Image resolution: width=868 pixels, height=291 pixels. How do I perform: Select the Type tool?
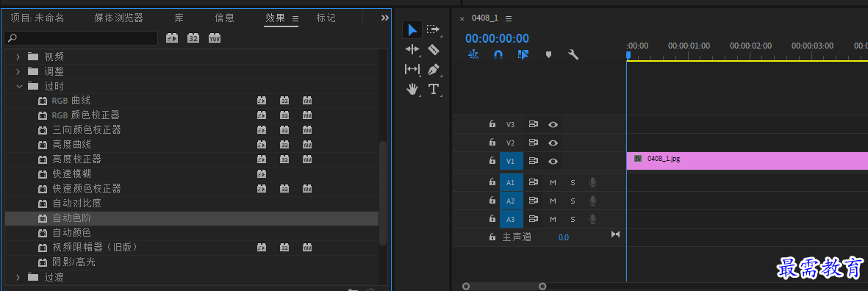tap(434, 89)
